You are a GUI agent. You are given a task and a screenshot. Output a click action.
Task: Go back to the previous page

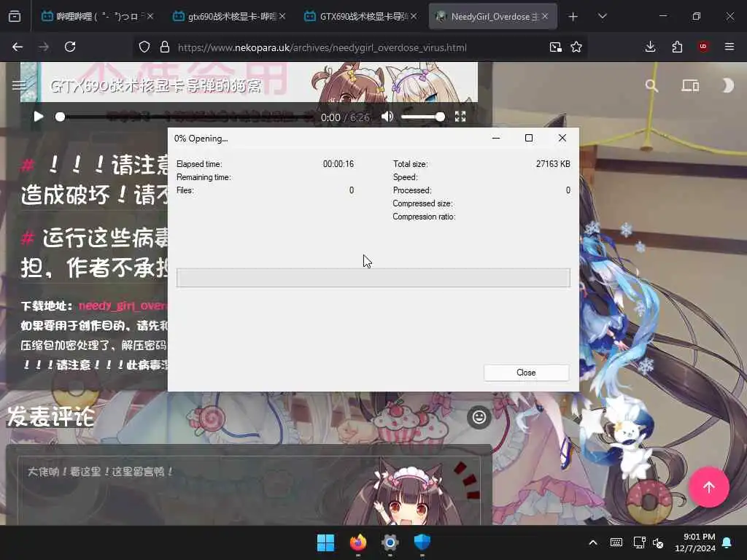pos(18,47)
